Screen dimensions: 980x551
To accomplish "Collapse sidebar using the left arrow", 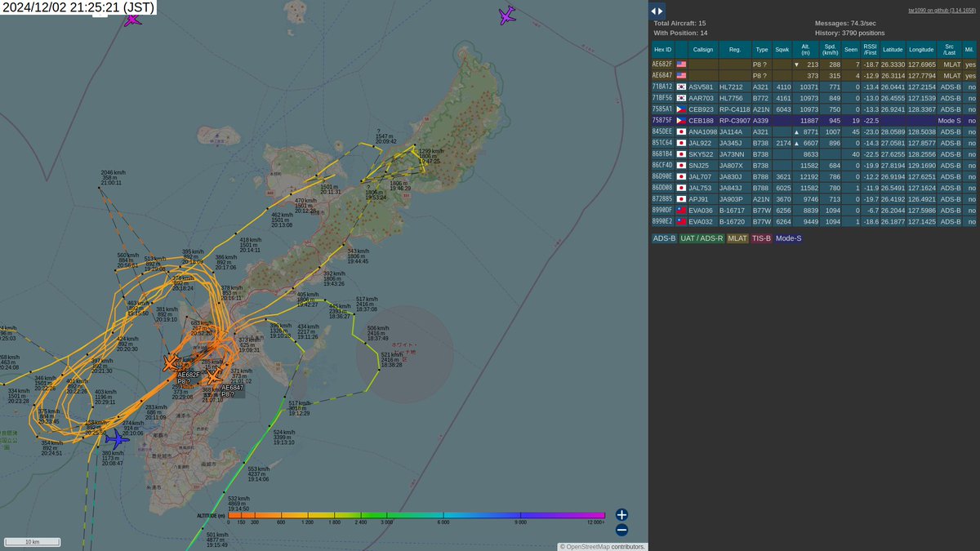I will (x=653, y=11).
